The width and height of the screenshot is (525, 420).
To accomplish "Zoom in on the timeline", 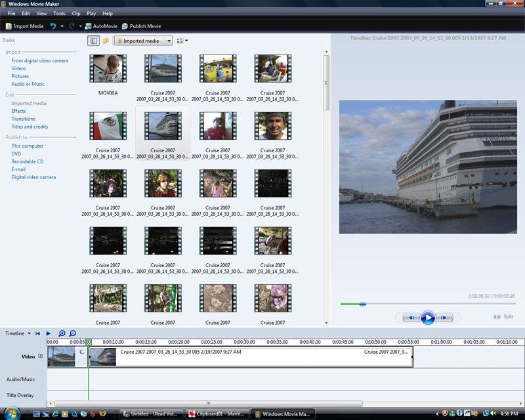I will 62,333.
